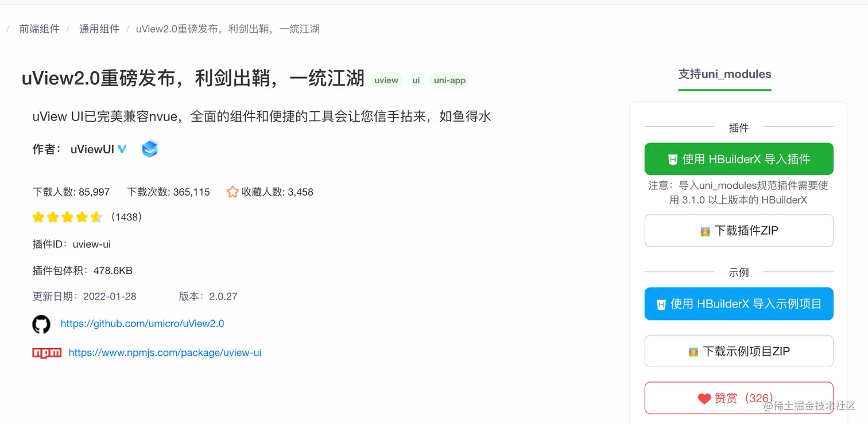Open the github.com/umicro/uView2.0 link
The image size is (868, 424).
point(142,324)
